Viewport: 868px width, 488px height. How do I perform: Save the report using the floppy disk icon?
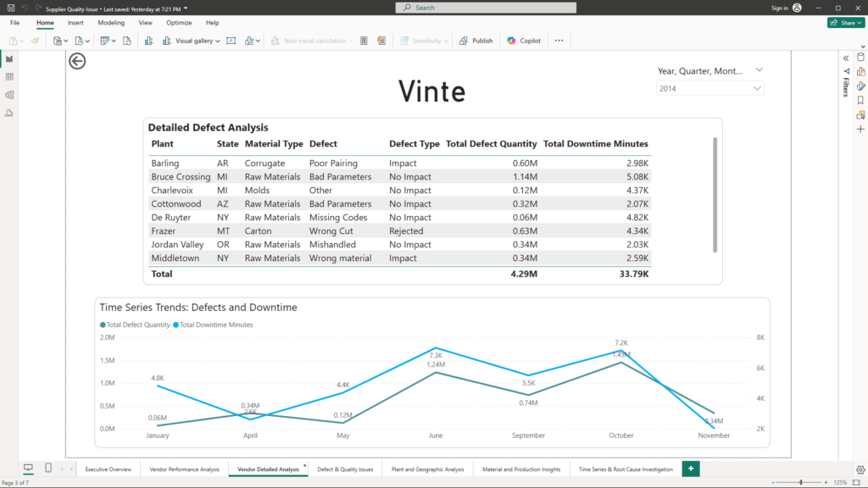coord(10,8)
